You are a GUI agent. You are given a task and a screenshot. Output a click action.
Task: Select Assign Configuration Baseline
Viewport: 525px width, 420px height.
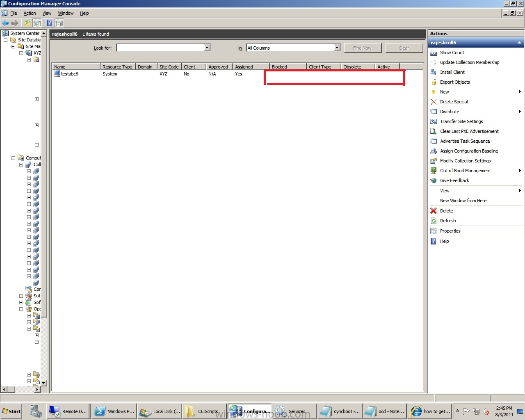point(469,151)
